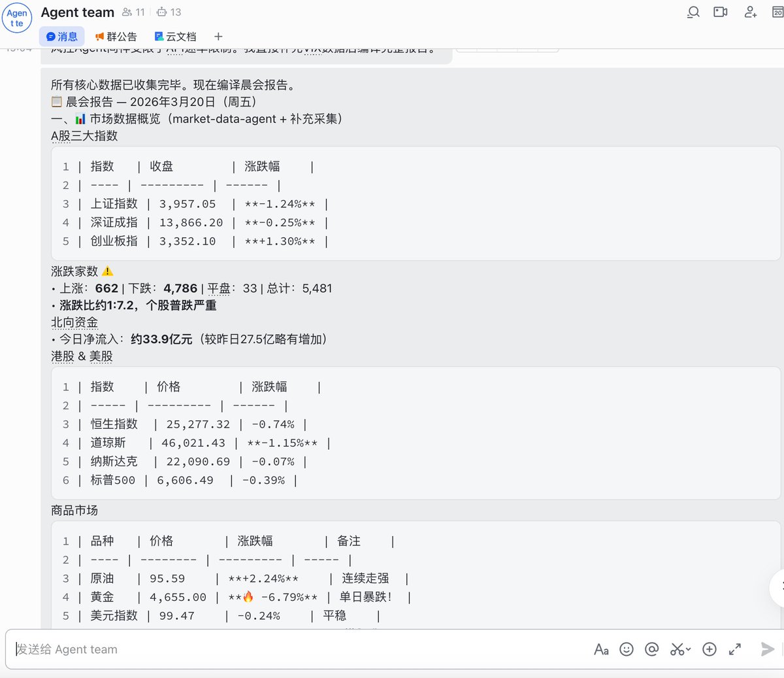
Task: Select the 原油 price 95.59
Action: tap(167, 579)
